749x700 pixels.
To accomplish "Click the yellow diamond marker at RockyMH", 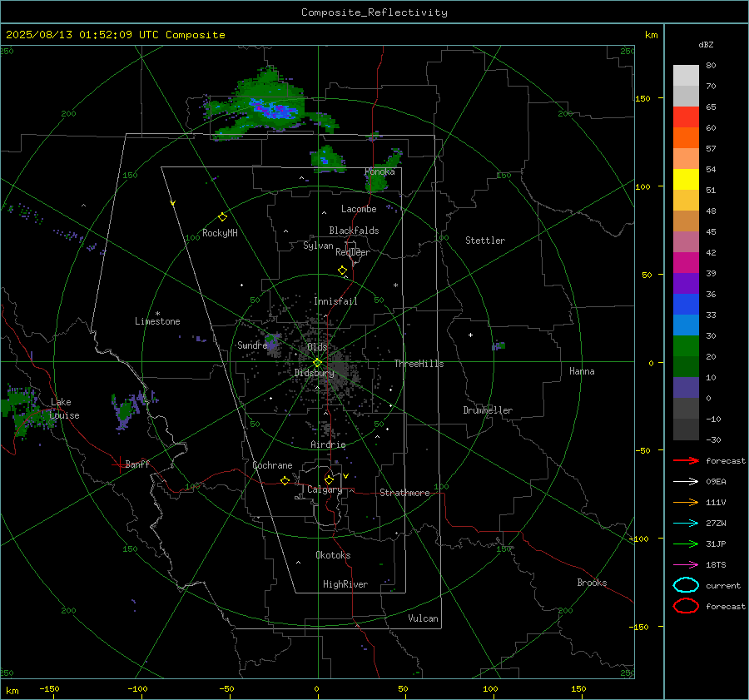I will [222, 217].
